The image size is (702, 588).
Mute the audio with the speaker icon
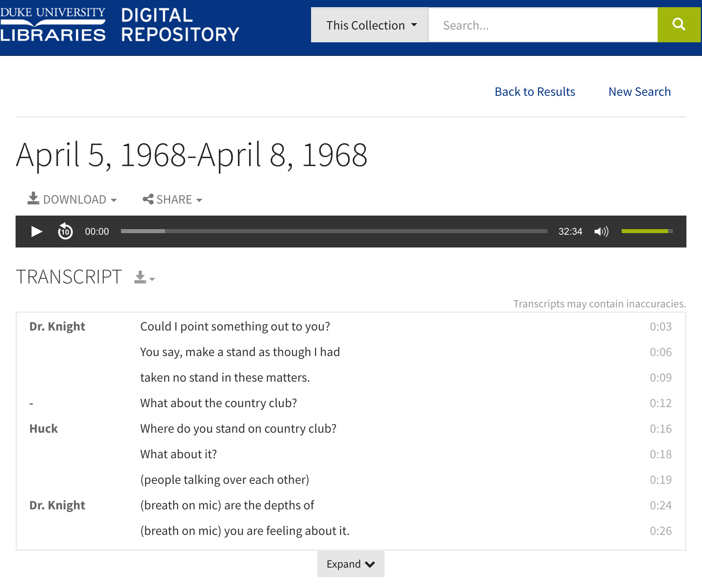coord(601,232)
